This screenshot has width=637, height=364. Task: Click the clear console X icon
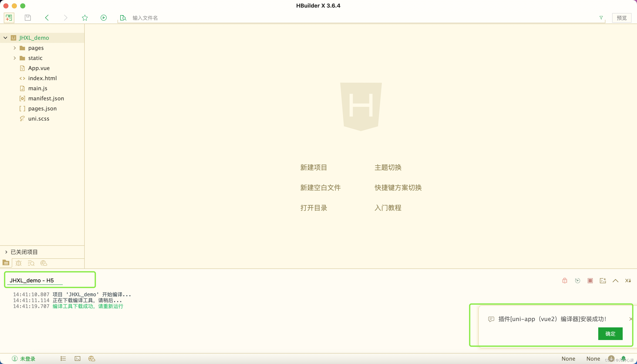(x=628, y=281)
